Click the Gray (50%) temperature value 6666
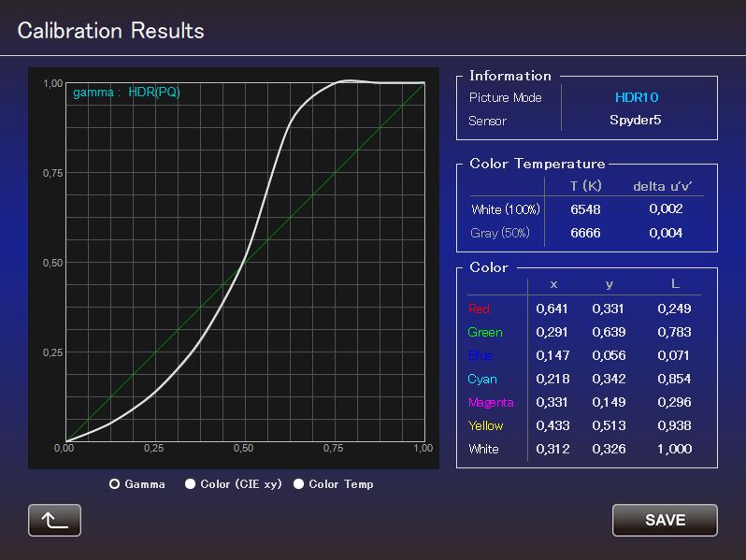This screenshot has width=746, height=560. click(585, 233)
